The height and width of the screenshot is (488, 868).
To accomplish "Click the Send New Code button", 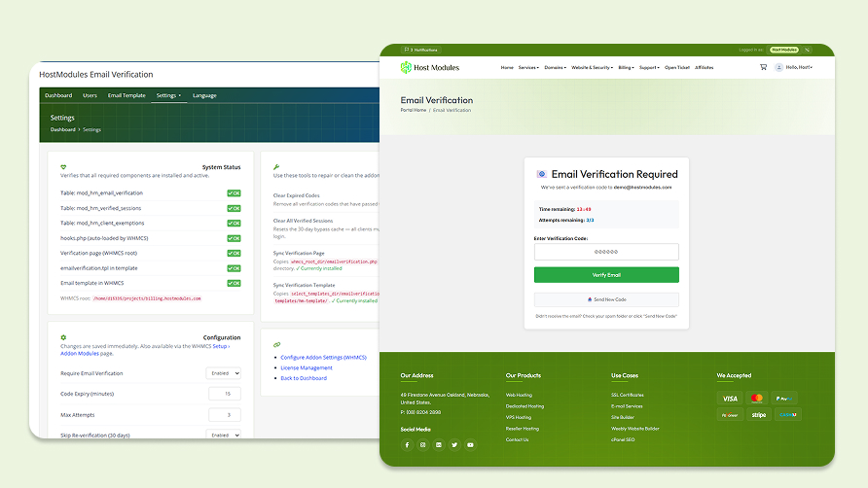I will click(606, 299).
